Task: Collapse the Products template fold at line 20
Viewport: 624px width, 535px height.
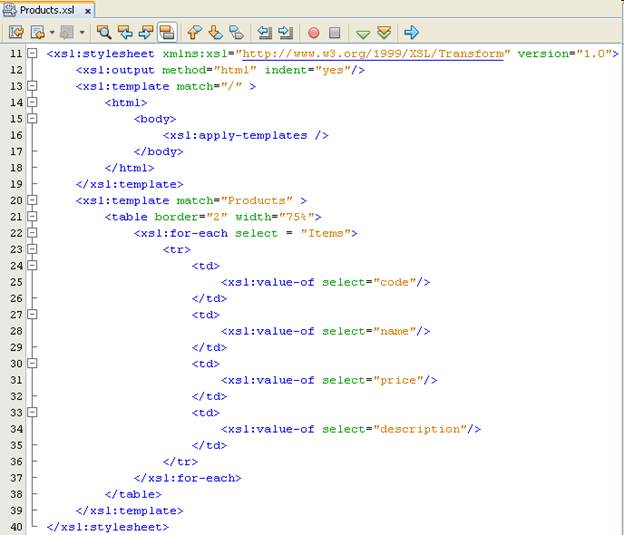Action: [32, 200]
